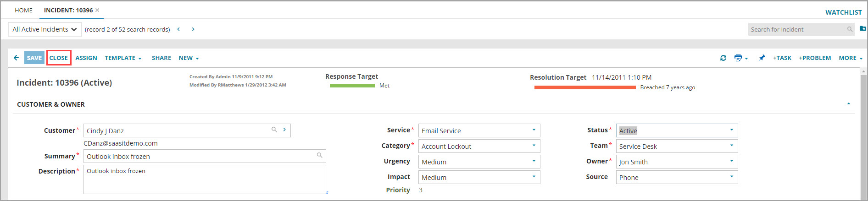
Task: Open the All Active Incidents dropdown
Action: tap(45, 29)
